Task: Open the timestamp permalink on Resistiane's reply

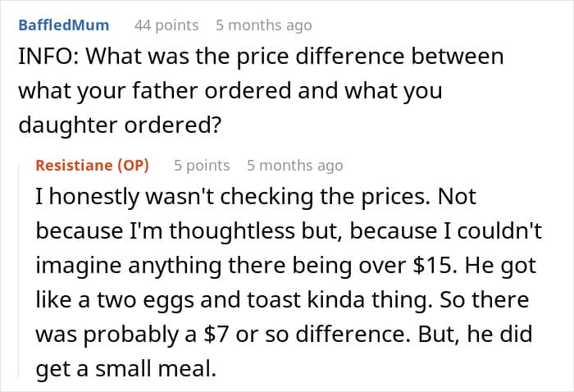Action: [294, 166]
